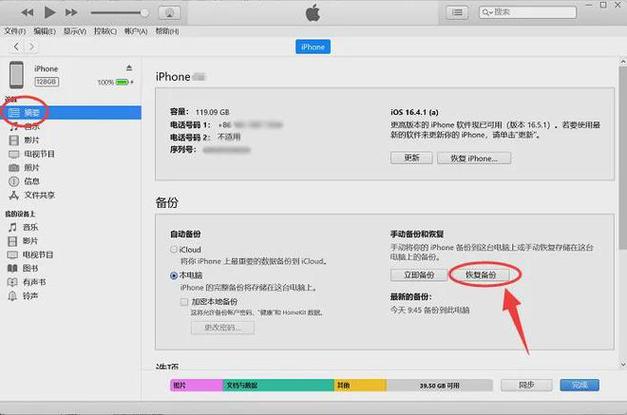This screenshot has width=627, height=415.
Task: Select 摘要 in the sidebar
Action: [71, 113]
